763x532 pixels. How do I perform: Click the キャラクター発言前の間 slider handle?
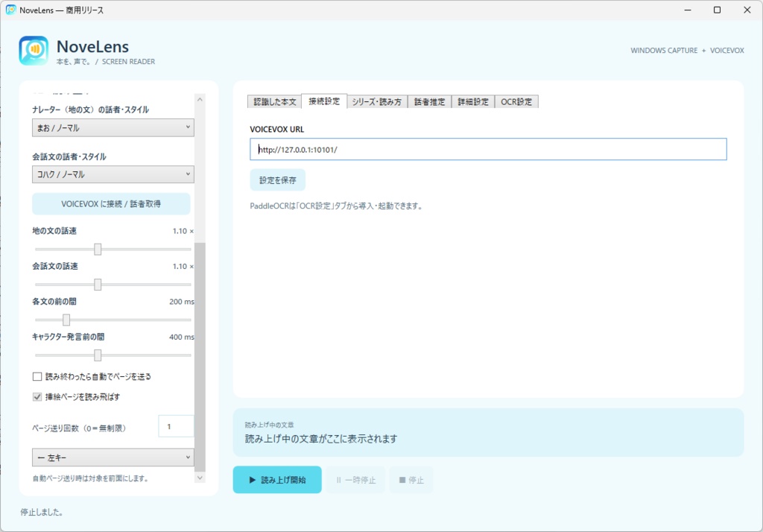(x=98, y=355)
